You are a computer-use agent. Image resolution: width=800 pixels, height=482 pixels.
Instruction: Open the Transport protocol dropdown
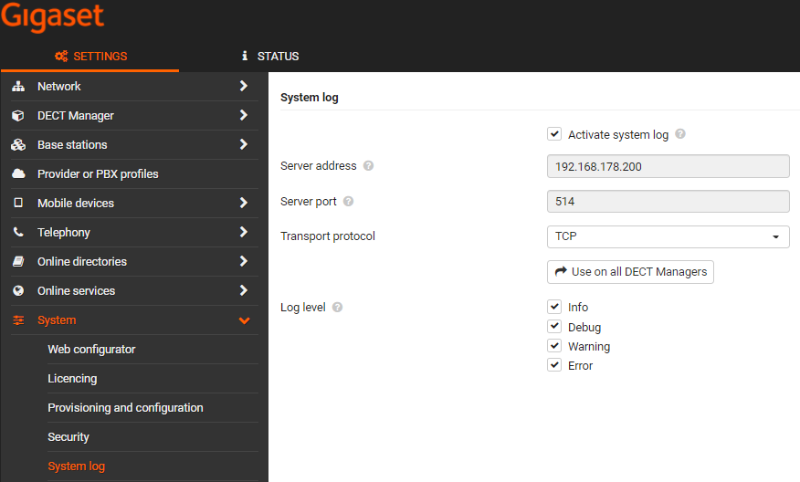coord(668,237)
